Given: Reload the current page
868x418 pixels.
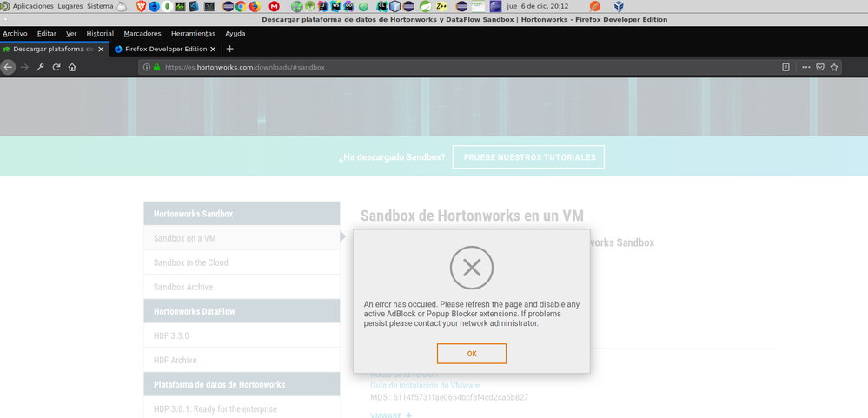Looking at the screenshot, I should point(56,67).
